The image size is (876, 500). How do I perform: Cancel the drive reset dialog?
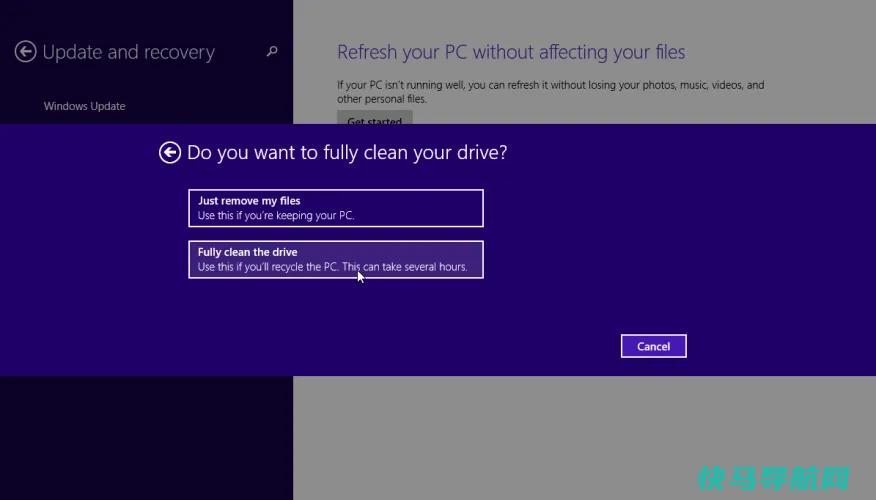click(654, 346)
